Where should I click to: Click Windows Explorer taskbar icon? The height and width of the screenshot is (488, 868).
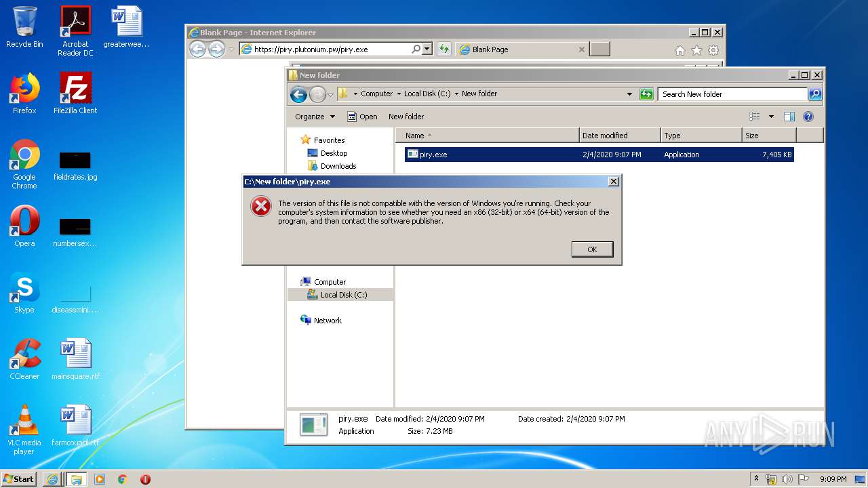[77, 479]
